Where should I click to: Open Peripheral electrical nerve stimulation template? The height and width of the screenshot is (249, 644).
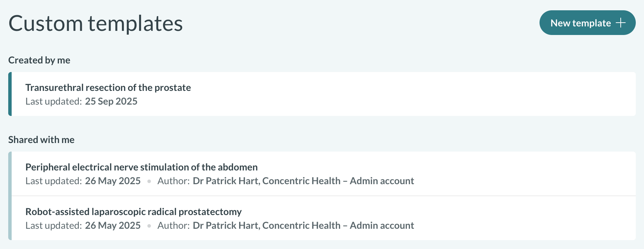(x=141, y=167)
